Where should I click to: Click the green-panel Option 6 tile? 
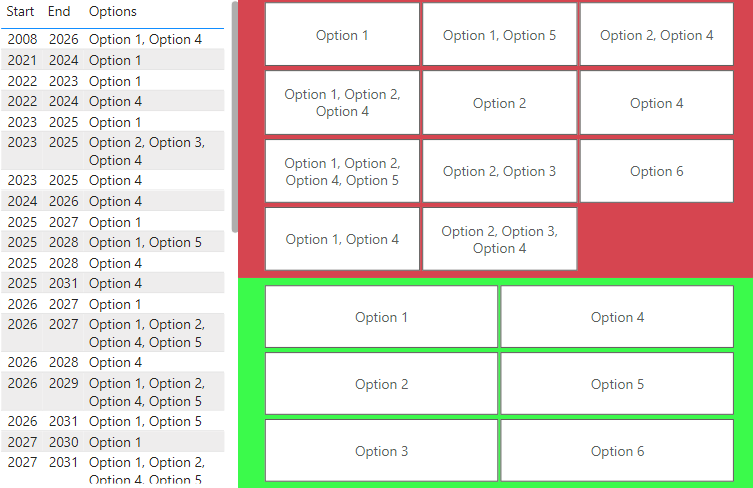pos(617,451)
